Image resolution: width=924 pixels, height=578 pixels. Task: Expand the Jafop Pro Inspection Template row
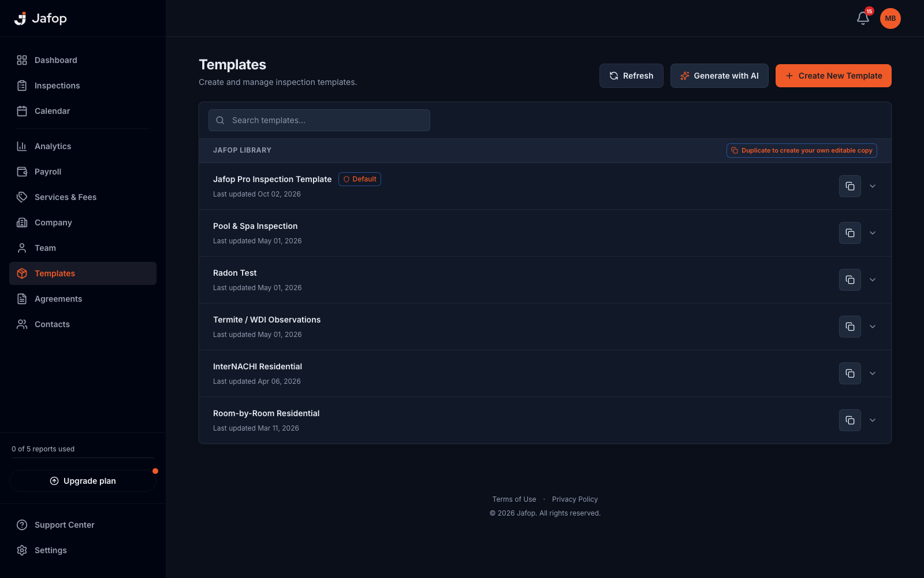[x=873, y=186]
